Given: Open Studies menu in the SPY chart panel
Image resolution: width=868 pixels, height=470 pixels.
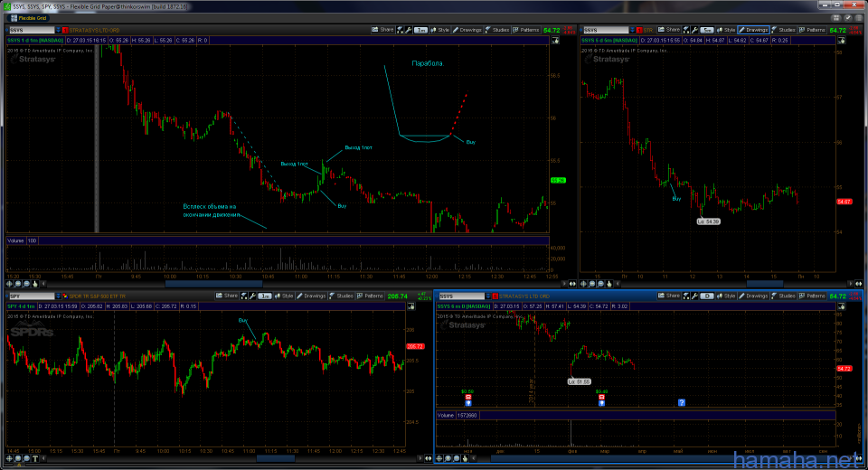Looking at the screenshot, I should pyautogui.click(x=341, y=296).
